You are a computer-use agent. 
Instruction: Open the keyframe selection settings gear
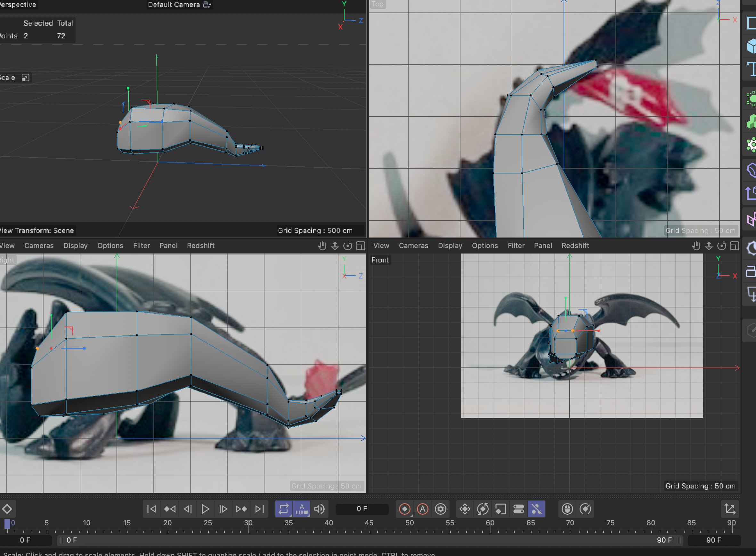coord(441,509)
